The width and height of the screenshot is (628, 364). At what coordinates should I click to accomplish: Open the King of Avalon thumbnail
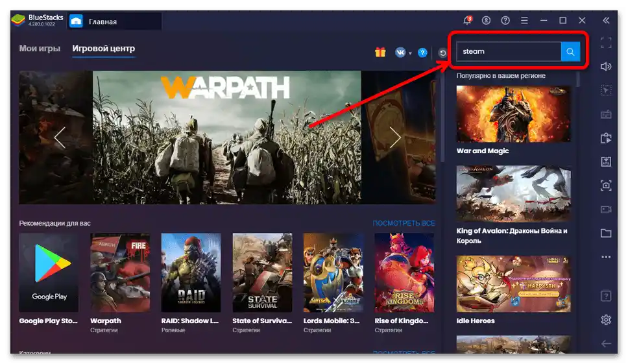pos(513,193)
